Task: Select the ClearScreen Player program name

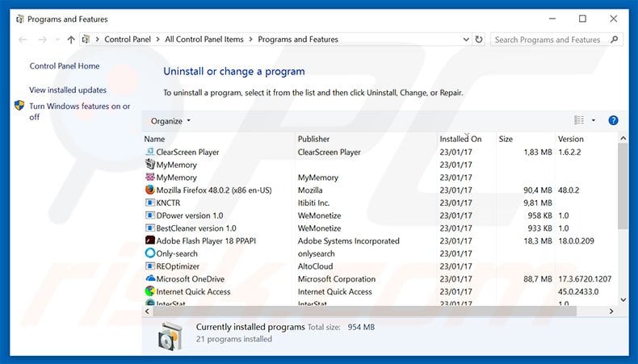Action: coord(187,152)
